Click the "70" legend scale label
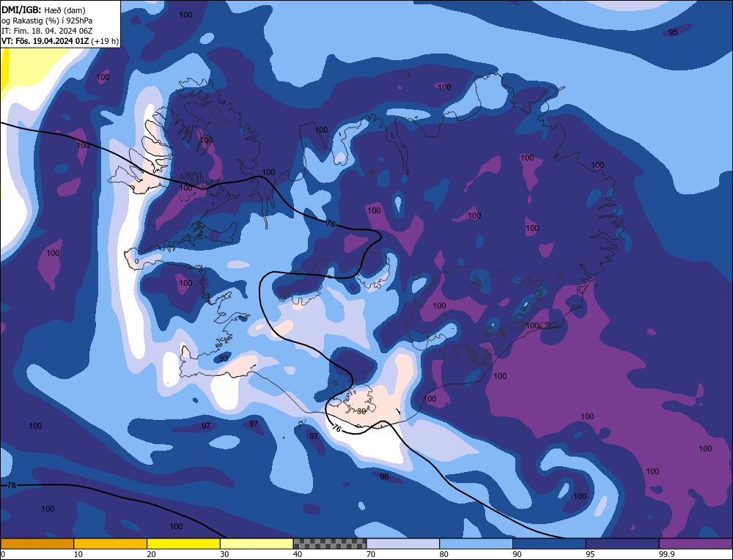The image size is (733, 560). pyautogui.click(x=371, y=554)
